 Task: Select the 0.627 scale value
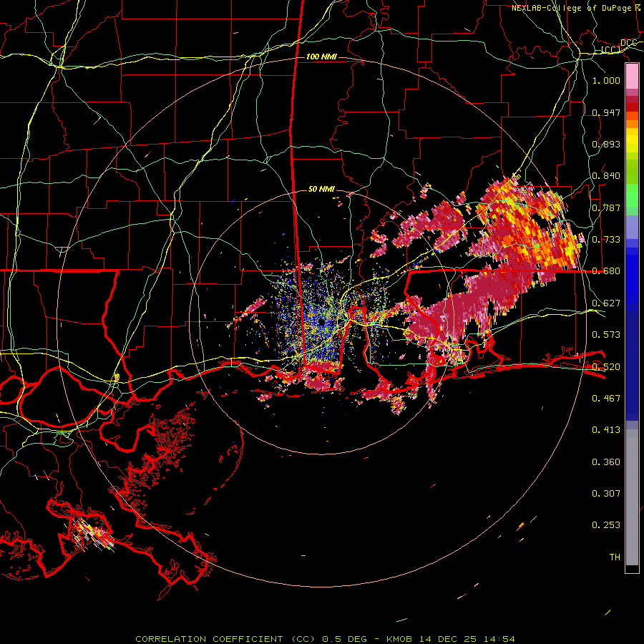pyautogui.click(x=606, y=303)
